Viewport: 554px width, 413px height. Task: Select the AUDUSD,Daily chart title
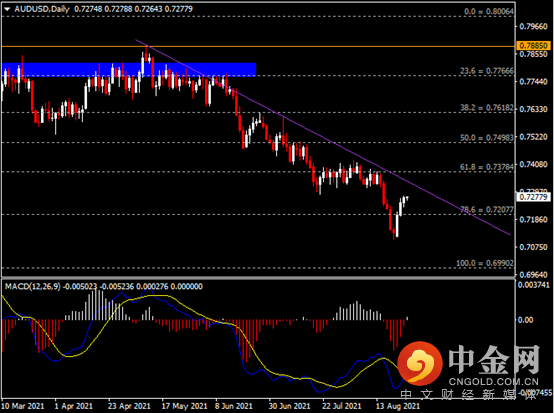tap(42, 9)
